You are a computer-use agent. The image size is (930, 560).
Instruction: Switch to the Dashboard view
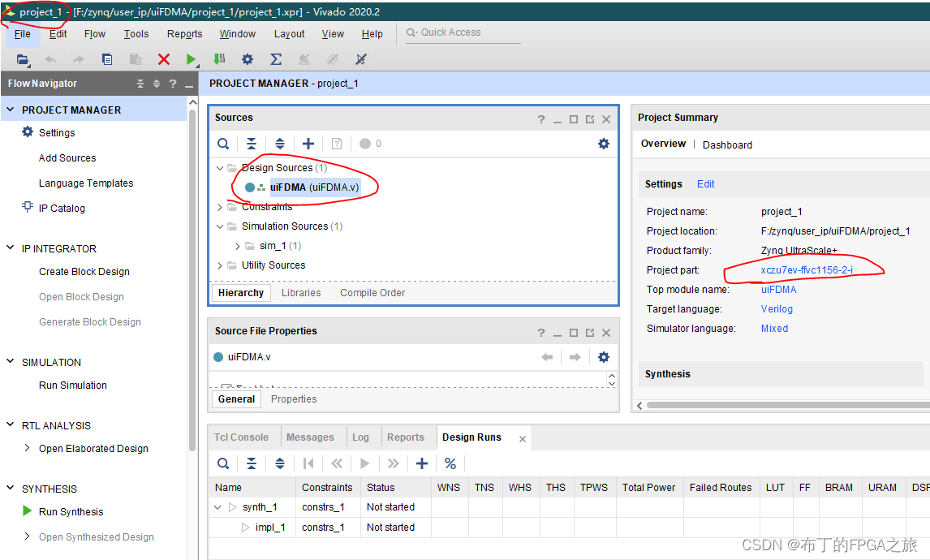tap(727, 144)
